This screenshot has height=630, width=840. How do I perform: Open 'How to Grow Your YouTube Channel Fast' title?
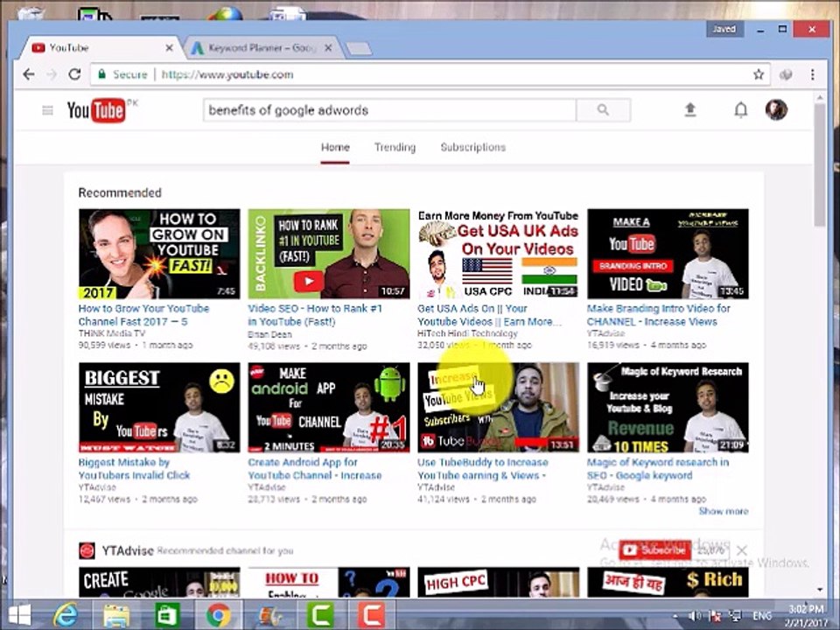pyautogui.click(x=143, y=315)
